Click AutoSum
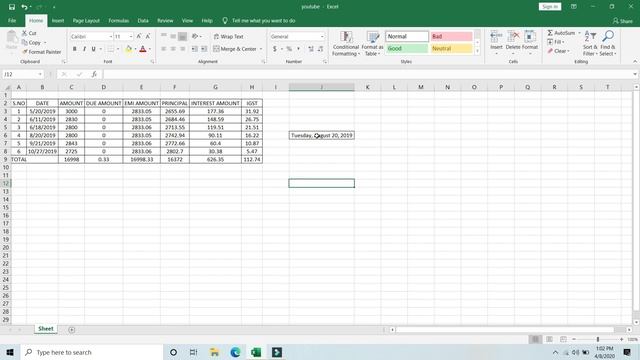The height and width of the screenshot is (360, 640). click(563, 33)
